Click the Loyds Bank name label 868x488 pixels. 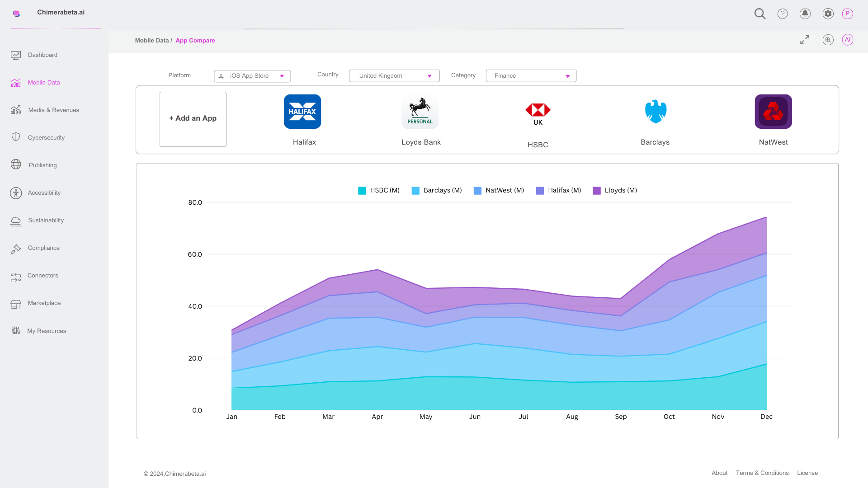point(421,142)
